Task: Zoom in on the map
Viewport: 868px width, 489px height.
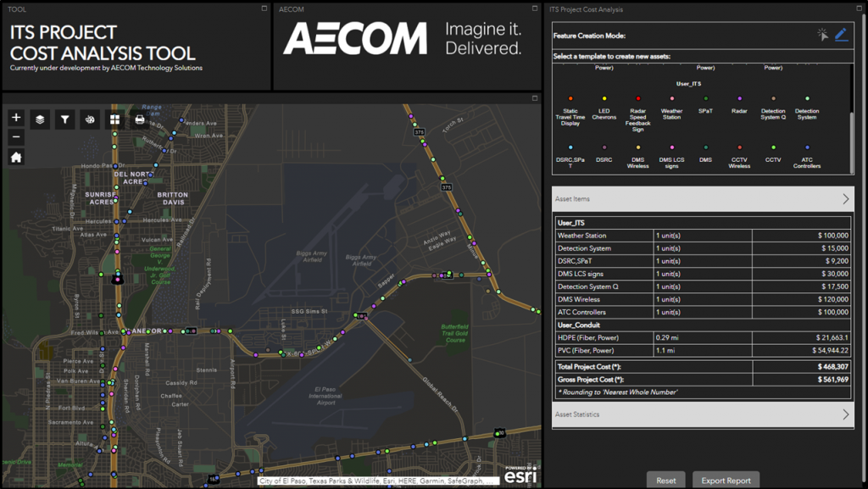Action: 16,117
